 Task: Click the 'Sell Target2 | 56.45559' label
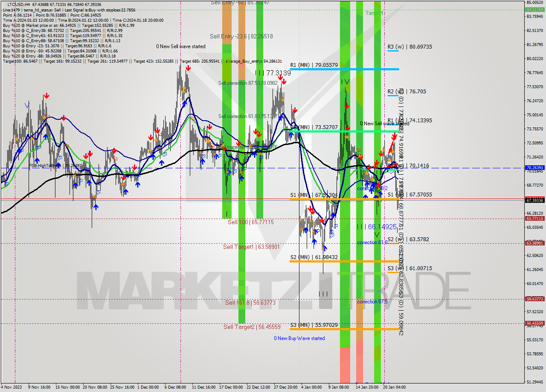[252, 327]
